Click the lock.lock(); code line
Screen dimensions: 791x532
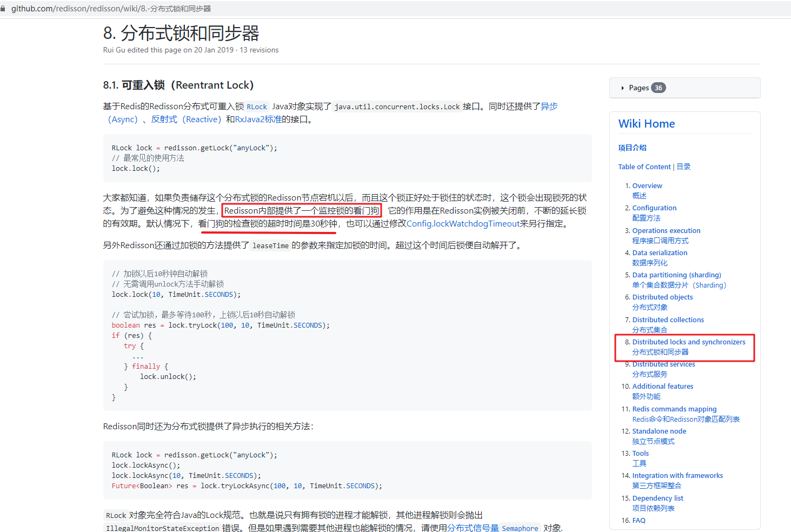[136, 168]
